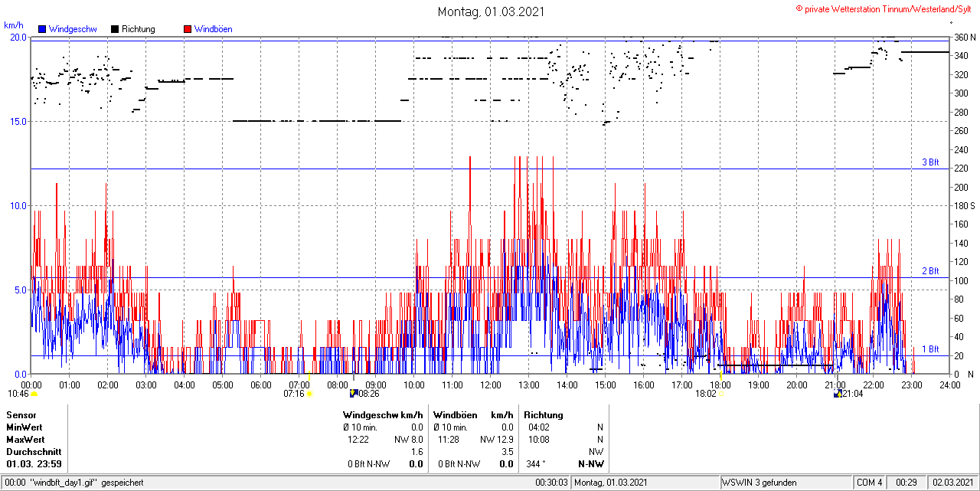This screenshot has height=491, width=980.
Task: Click the direction value '344 °'
Action: pyautogui.click(x=537, y=464)
